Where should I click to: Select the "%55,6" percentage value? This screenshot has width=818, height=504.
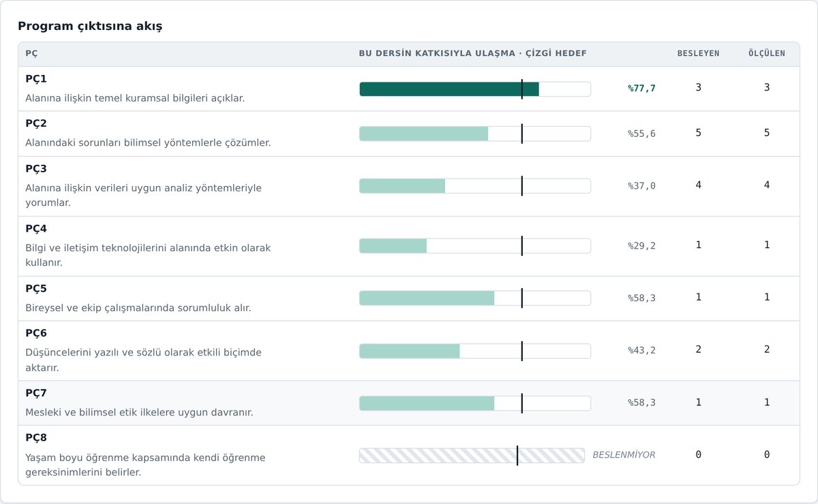641,133
